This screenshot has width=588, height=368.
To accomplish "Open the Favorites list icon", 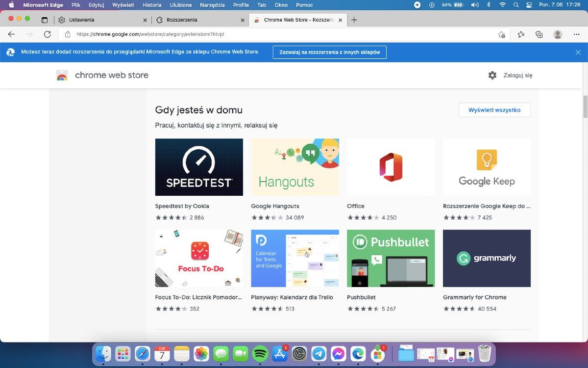I will (521, 34).
